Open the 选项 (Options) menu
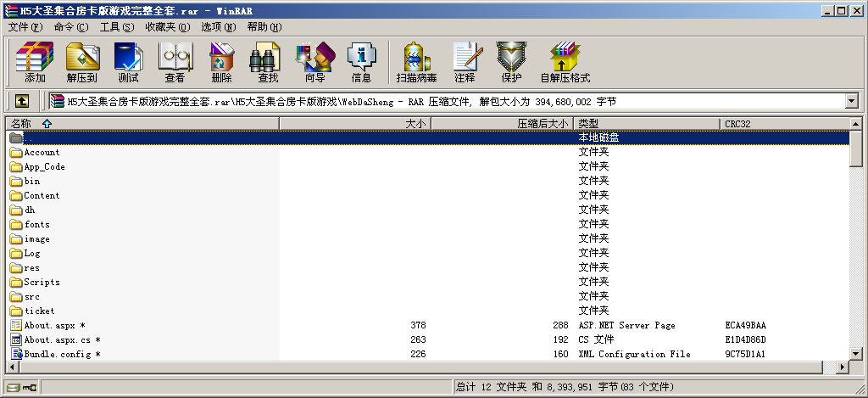The width and height of the screenshot is (868, 398). pyautogui.click(x=218, y=27)
